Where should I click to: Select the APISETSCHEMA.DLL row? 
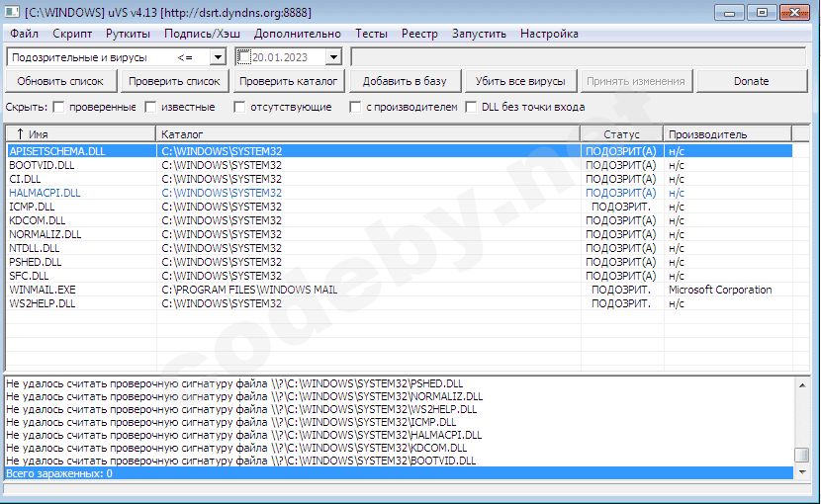(x=400, y=151)
